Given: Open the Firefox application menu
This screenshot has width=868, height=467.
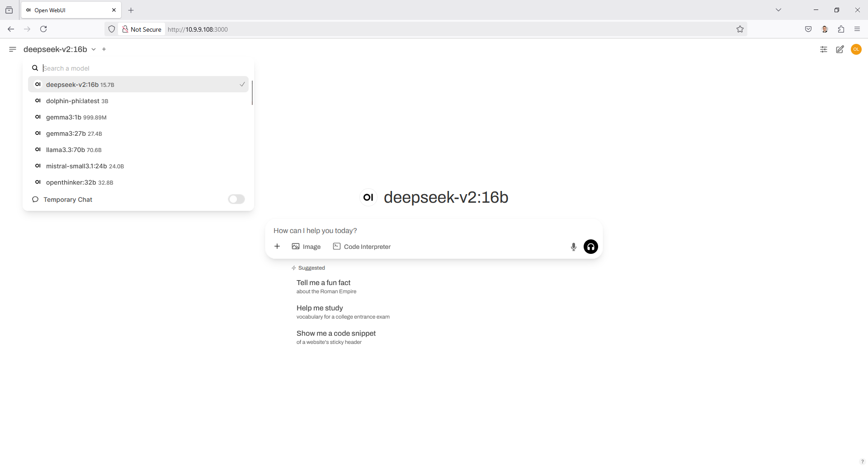Looking at the screenshot, I should (x=857, y=29).
